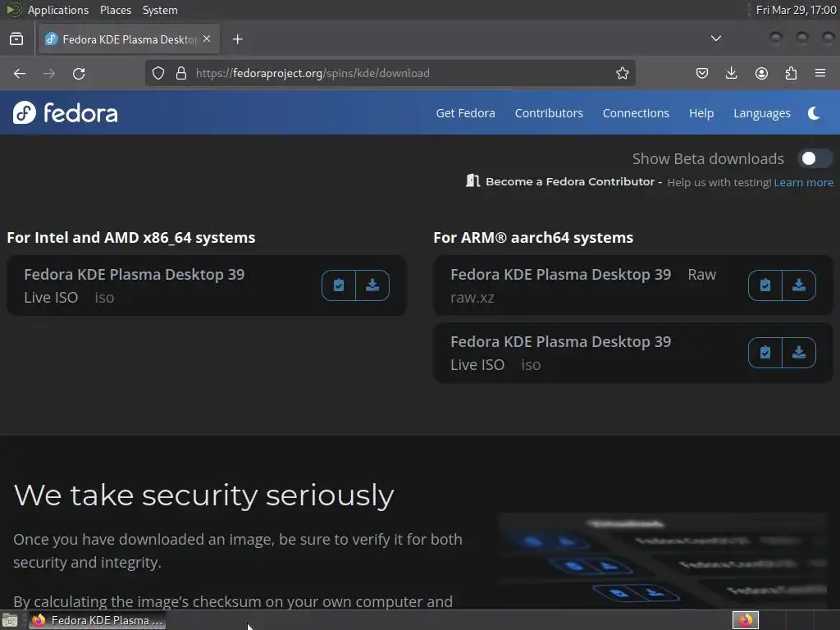840x630 pixels.
Task: Click the 'For Intel and AMD x86_64 systems' heading
Action: coord(131,237)
